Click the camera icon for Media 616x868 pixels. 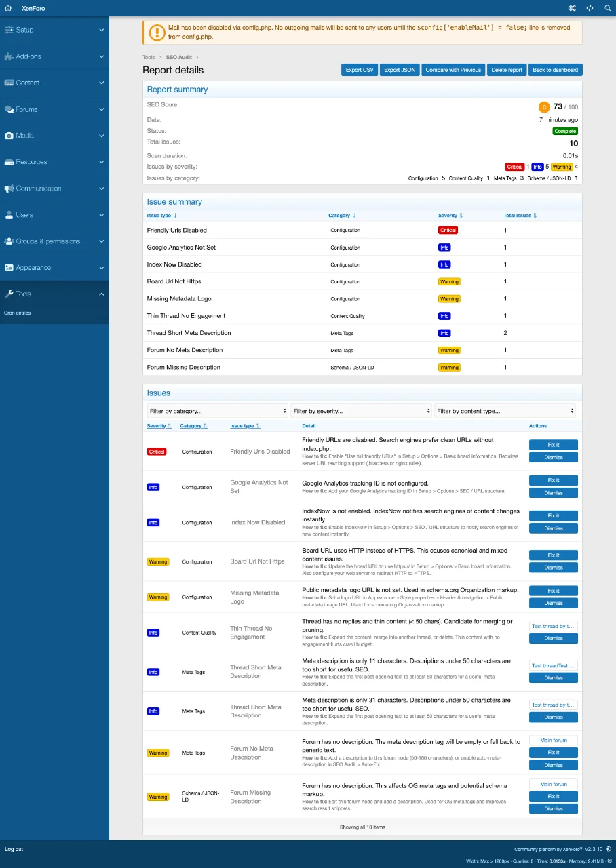click(9, 136)
